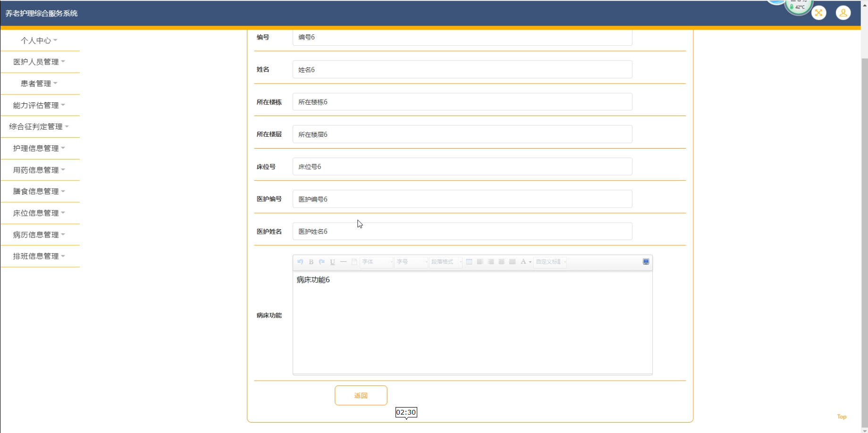This screenshot has height=433, width=868.
Task: Center text in editor
Action: click(x=502, y=262)
